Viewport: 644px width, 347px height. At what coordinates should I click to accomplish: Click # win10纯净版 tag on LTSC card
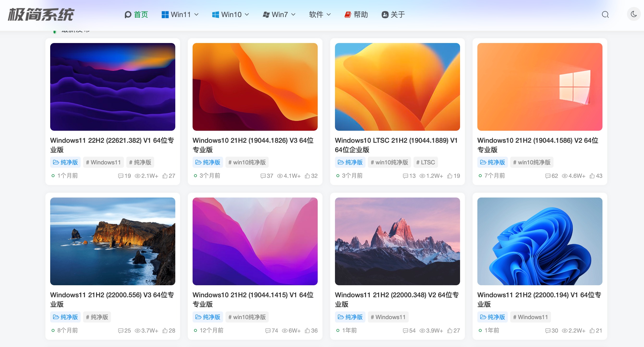[389, 162]
